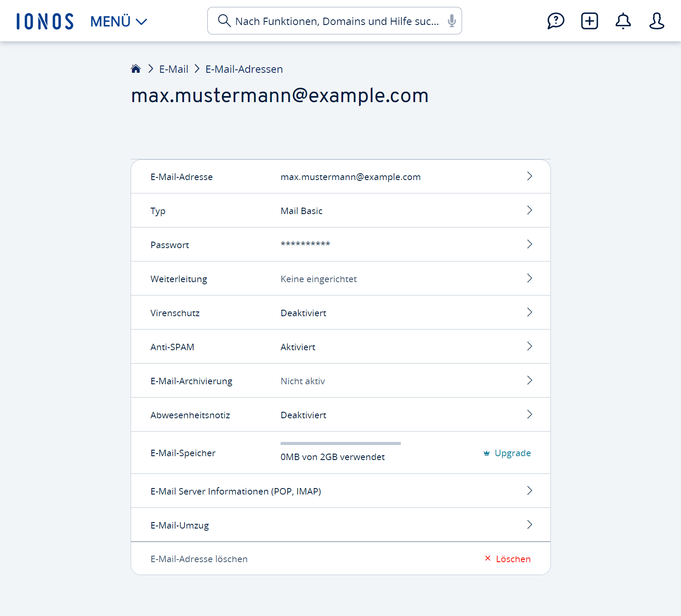681x616 pixels.
Task: Expand the E-Mail-Adresse row chevron
Action: tap(530, 176)
